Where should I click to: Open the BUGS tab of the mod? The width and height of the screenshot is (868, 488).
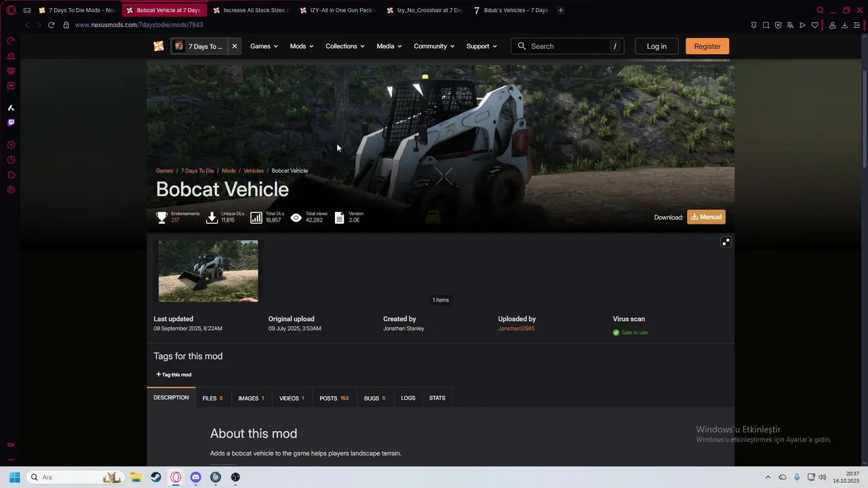pos(374,398)
